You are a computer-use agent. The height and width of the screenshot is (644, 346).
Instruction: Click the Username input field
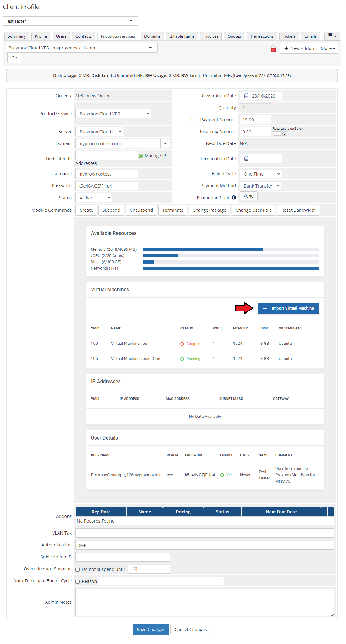(107, 174)
